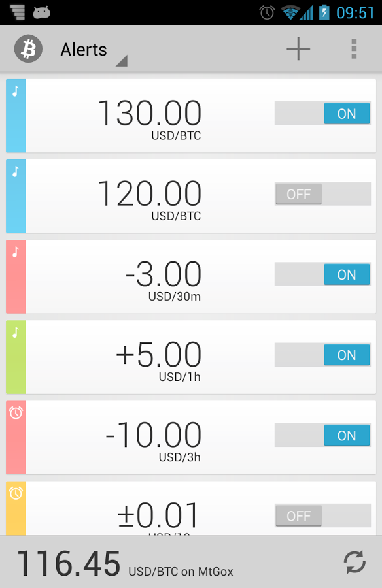Screen dimensions: 382x588
Task: Tap the music note on 130.00 alert
Action: pos(16,91)
